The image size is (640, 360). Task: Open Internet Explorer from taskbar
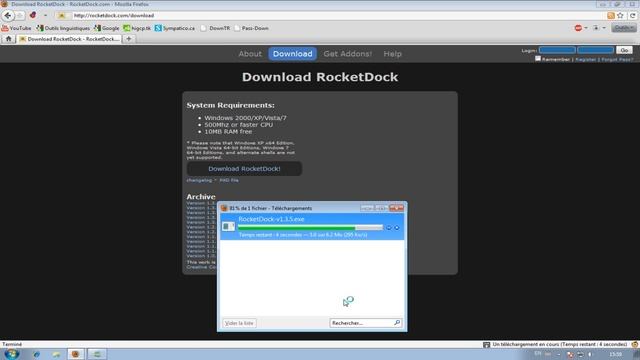point(36,354)
